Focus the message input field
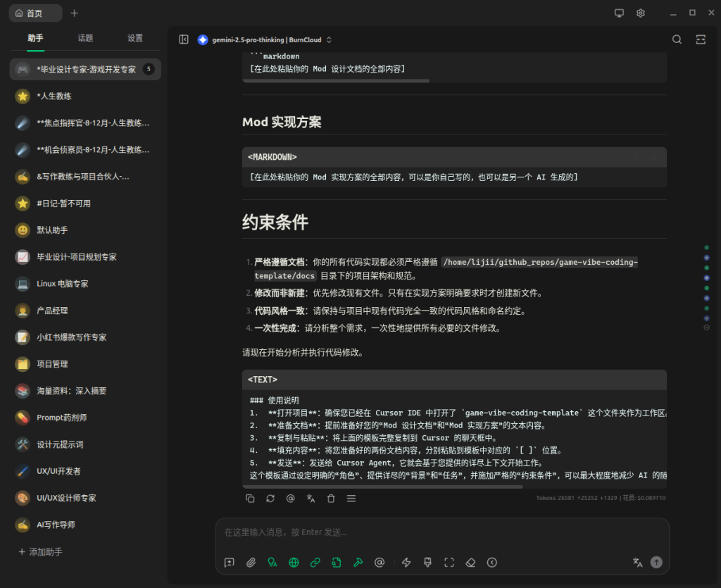The height and width of the screenshot is (588, 721). coord(442,532)
